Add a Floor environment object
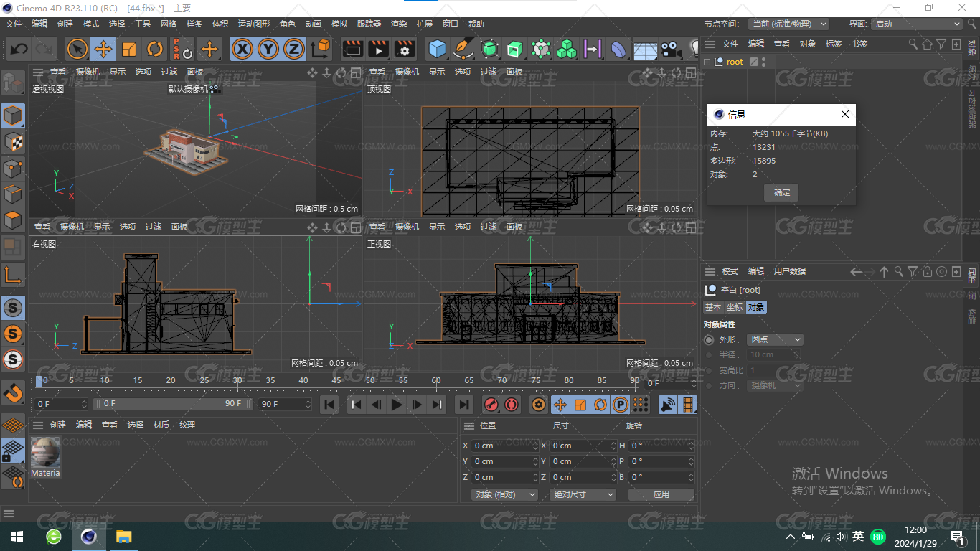Viewport: 980px width, 551px height. (645, 49)
